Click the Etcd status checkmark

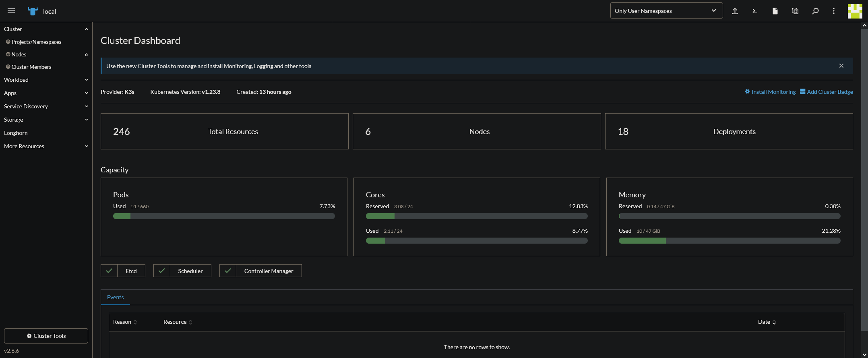click(x=109, y=271)
